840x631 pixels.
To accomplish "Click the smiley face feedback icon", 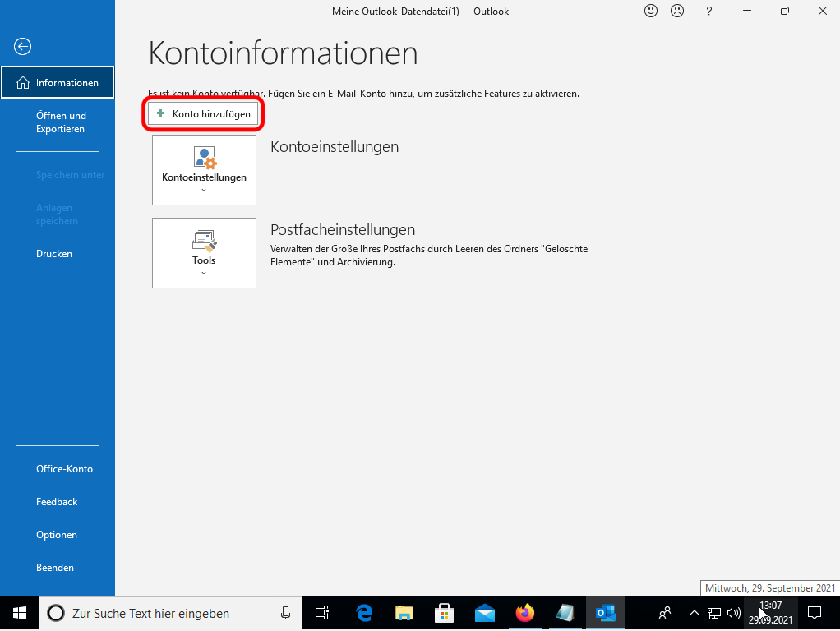I will [651, 11].
